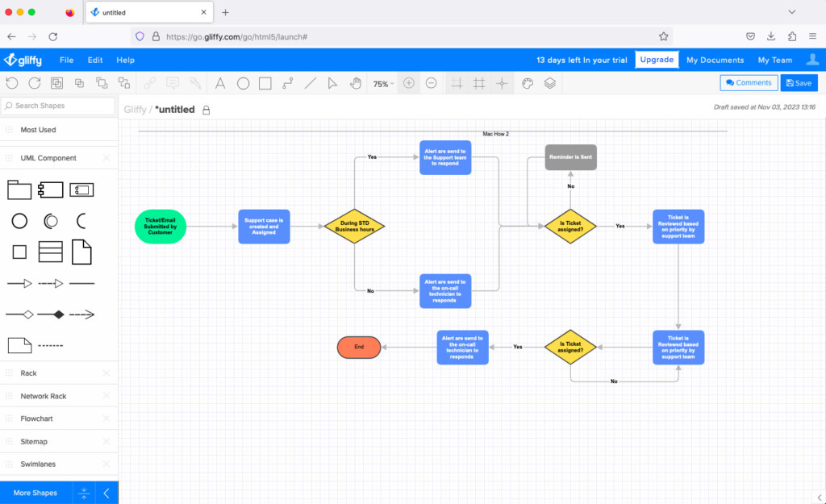
Task: Select the green Ticket/Email Submitted shape
Action: tap(161, 227)
